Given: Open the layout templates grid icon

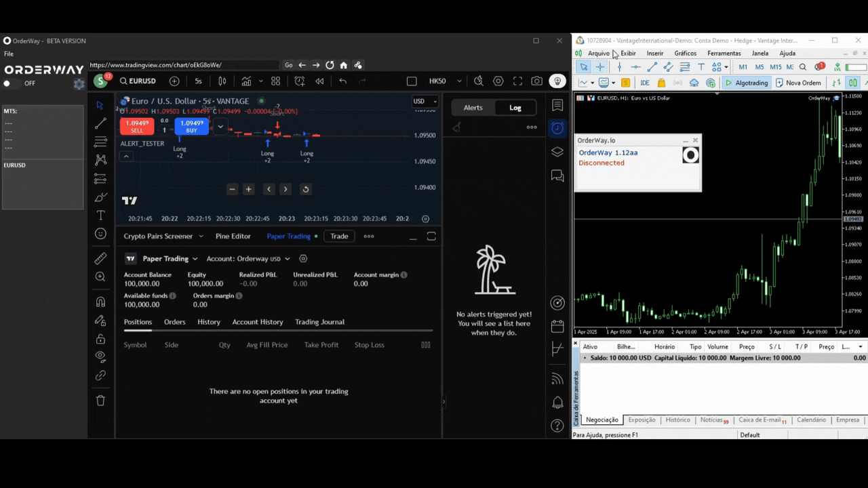Looking at the screenshot, I should (x=275, y=81).
